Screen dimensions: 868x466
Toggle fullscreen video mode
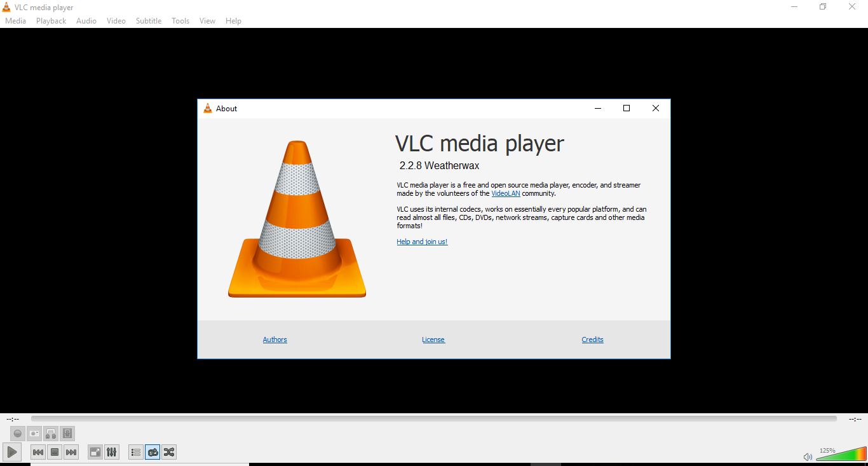[94, 452]
